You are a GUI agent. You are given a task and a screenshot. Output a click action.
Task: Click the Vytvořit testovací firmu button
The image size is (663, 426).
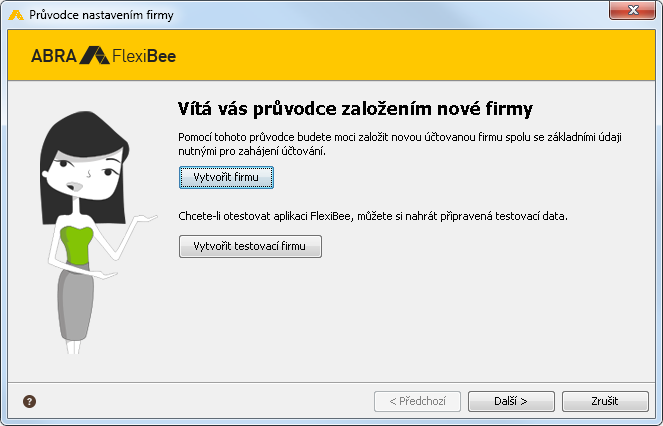click(250, 246)
